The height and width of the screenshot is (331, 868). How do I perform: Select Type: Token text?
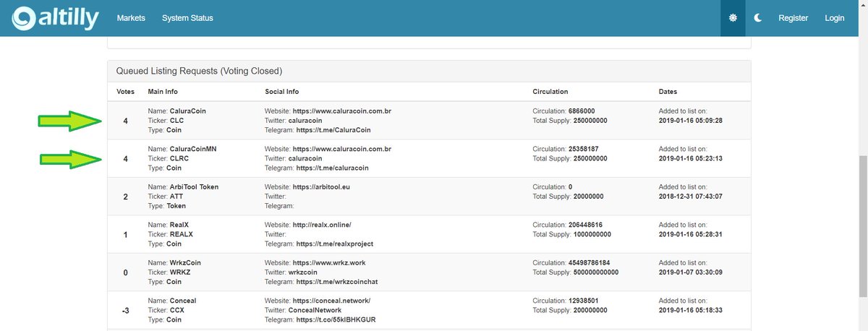[167, 206]
